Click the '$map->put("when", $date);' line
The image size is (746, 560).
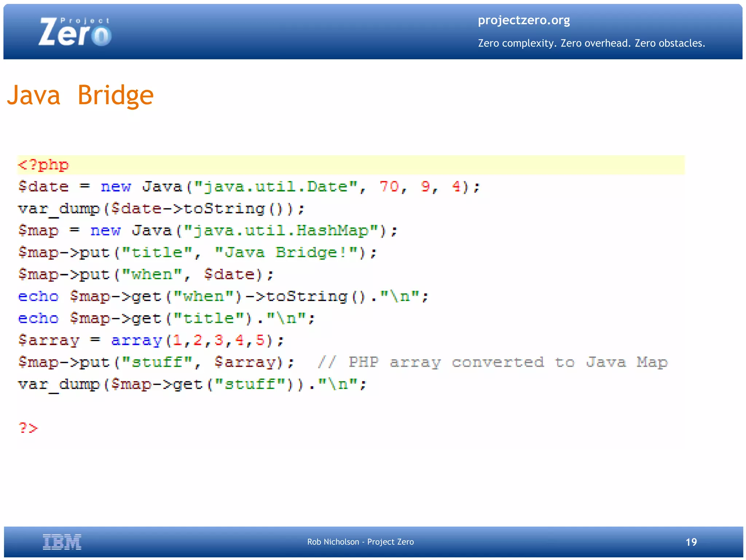point(146,275)
